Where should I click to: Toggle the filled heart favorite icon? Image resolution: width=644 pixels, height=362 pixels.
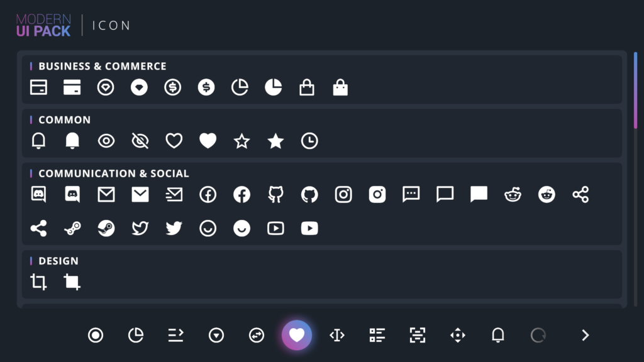208,141
